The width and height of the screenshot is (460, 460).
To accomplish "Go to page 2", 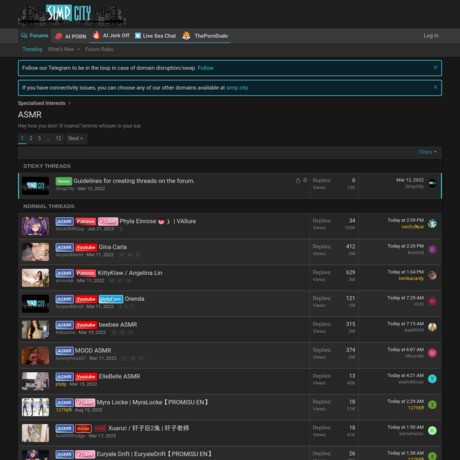I will tap(31, 138).
